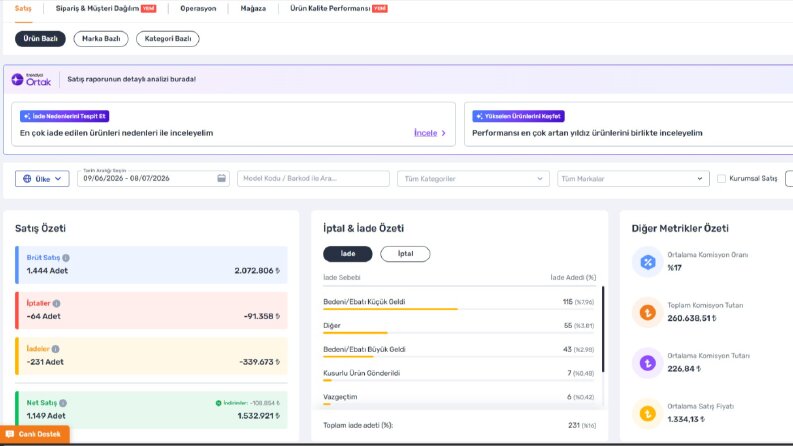The image size is (793, 446).
Task: Click the chevron arrow next to İncele
Action: (444, 133)
